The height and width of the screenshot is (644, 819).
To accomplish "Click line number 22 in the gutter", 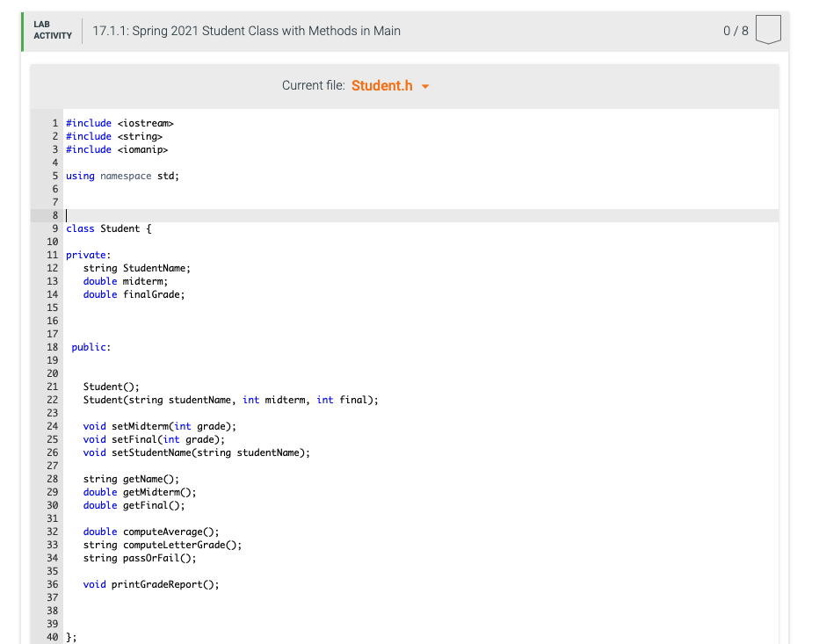I will point(52,400).
